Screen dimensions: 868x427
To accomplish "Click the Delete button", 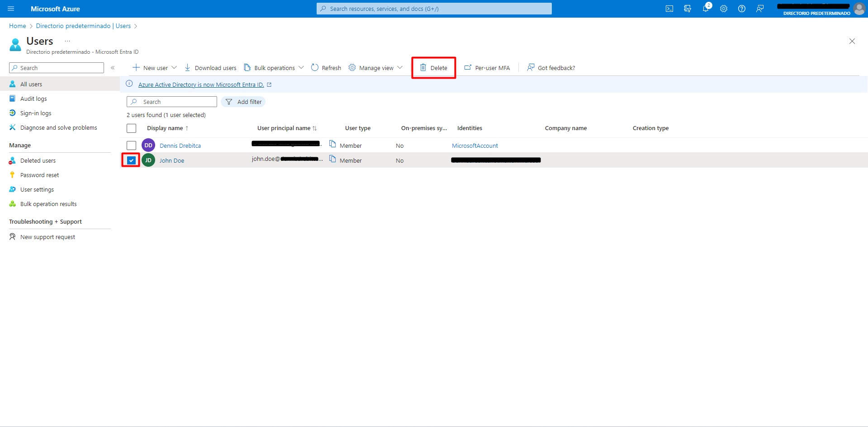I will [x=433, y=68].
